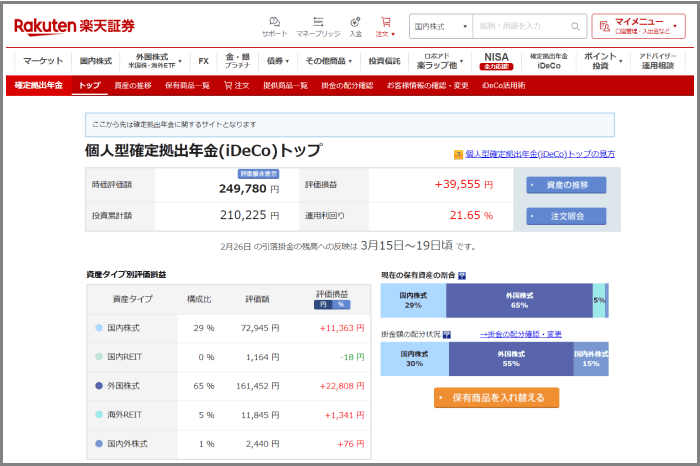The height and width of the screenshot is (466, 700).
Task: Click 投資累計額 value 210,225 円
Action: pos(249,216)
